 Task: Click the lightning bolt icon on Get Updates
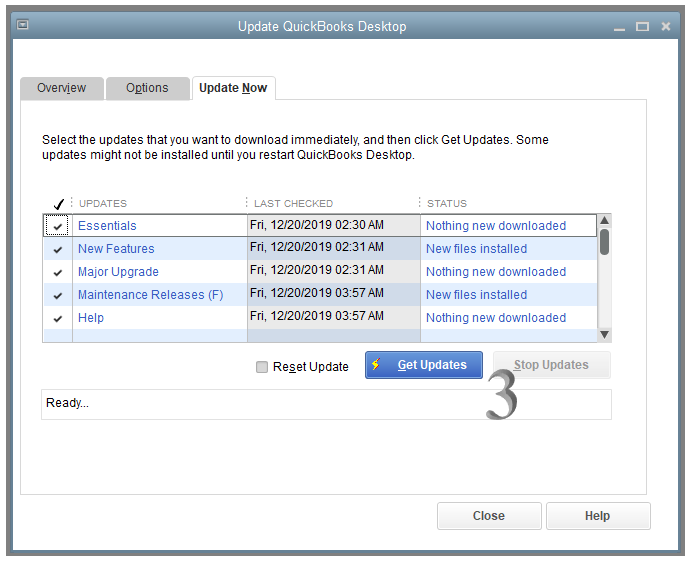tap(376, 364)
